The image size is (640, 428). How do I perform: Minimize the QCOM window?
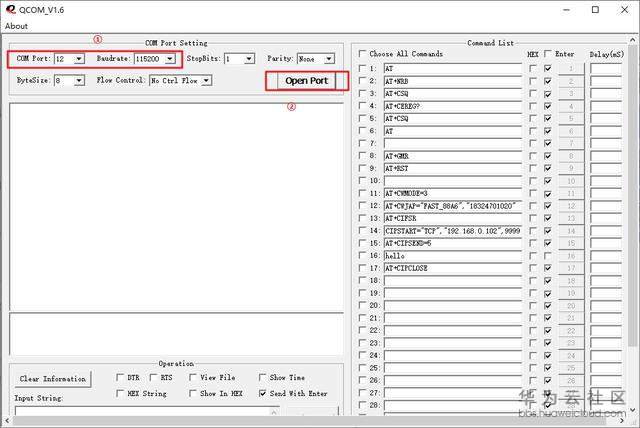coord(566,10)
